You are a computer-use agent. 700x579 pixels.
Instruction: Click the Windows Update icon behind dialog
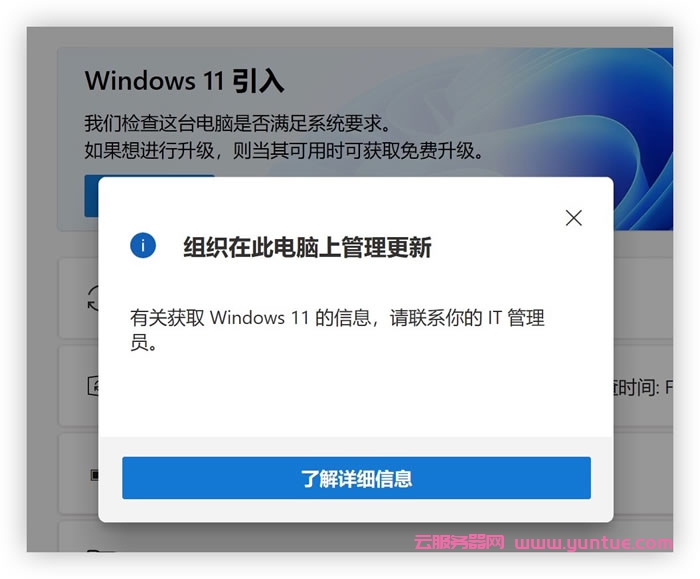pos(93,386)
